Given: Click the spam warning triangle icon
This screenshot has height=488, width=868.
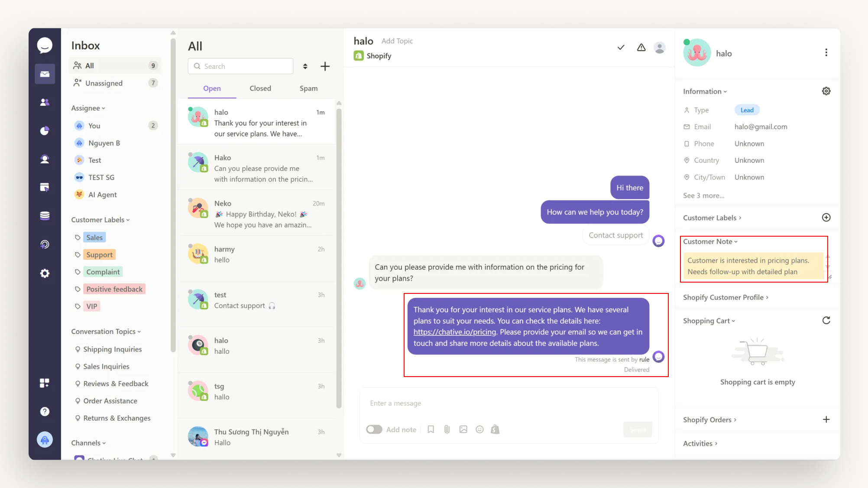Looking at the screenshot, I should [641, 48].
